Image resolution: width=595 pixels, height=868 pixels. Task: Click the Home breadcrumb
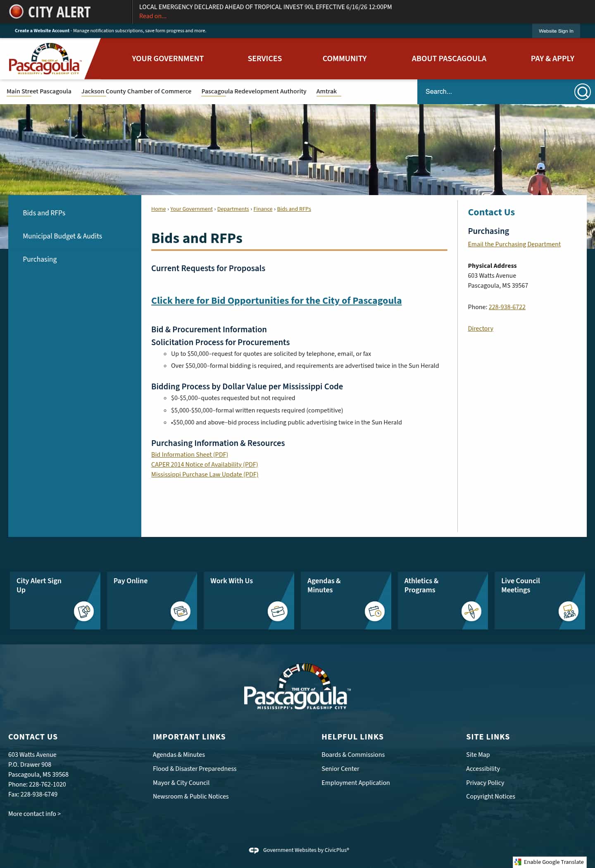[158, 209]
